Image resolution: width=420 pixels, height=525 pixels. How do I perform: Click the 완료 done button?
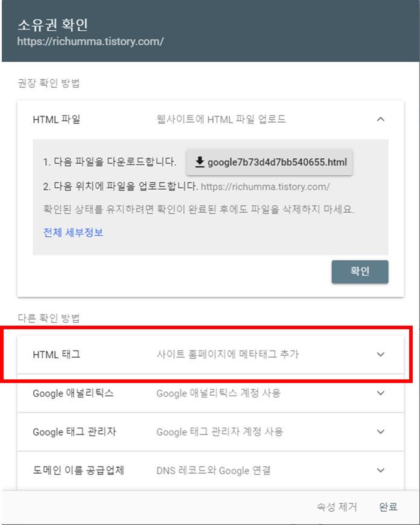388,507
